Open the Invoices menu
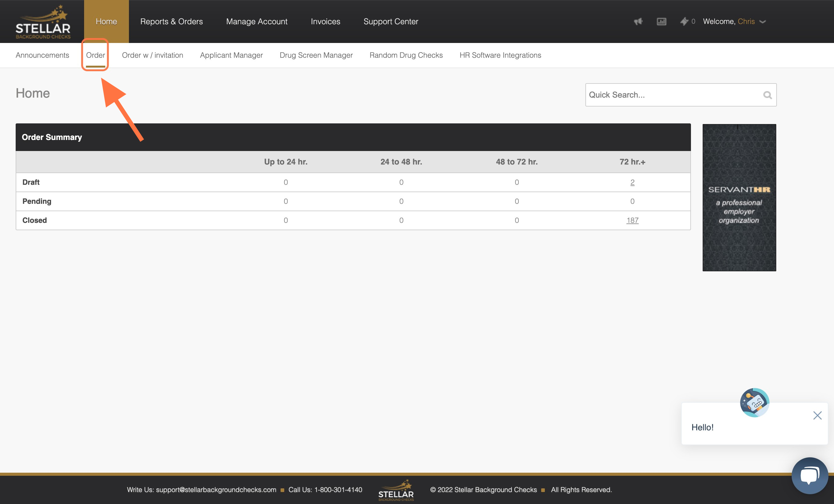Viewport: 834px width, 504px height. click(325, 22)
